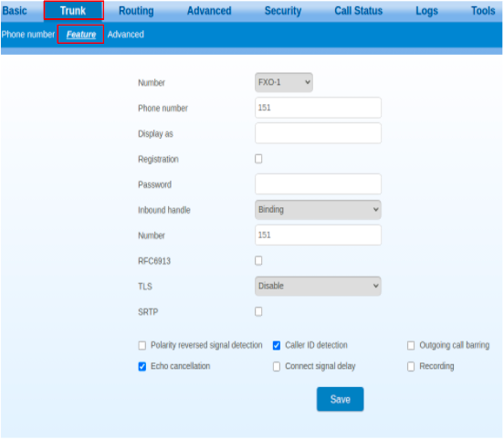
Task: Uncheck Caller ID detection
Action: click(277, 346)
